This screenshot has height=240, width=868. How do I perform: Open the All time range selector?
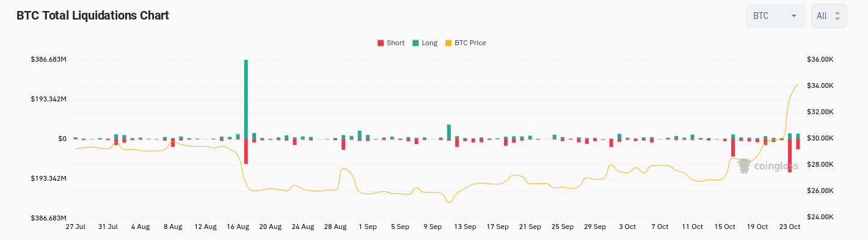829,16
